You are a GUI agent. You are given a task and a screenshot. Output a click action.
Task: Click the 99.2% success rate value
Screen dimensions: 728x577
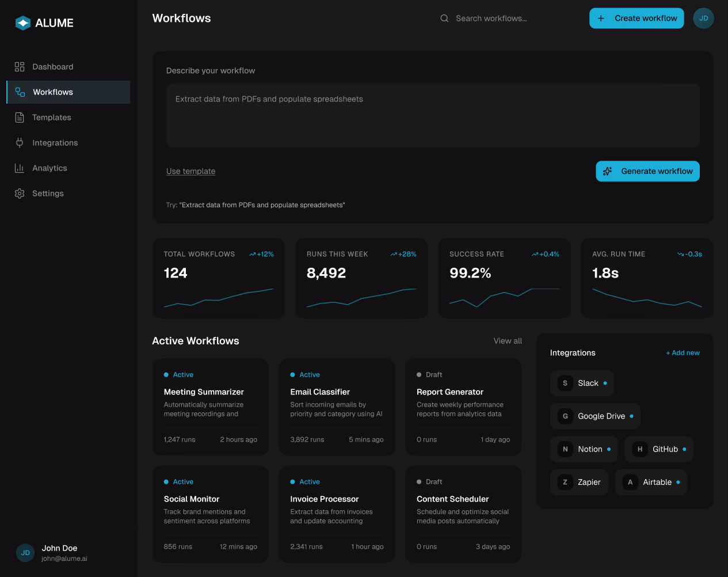tap(470, 273)
